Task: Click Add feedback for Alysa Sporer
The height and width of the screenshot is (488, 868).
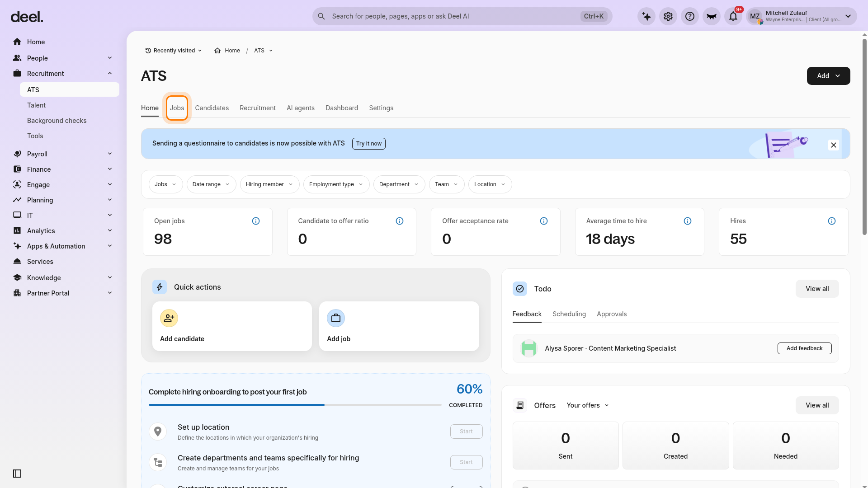Action: (805, 348)
